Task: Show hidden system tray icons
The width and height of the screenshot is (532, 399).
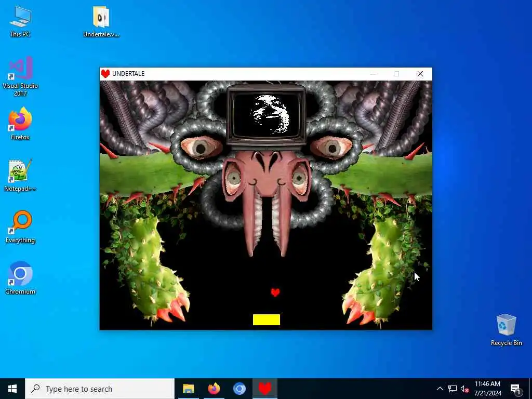Action: coord(440,389)
